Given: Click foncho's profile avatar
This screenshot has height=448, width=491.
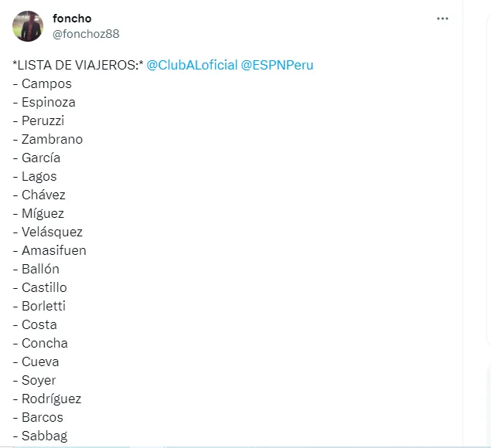Looking at the screenshot, I should tap(28, 26).
